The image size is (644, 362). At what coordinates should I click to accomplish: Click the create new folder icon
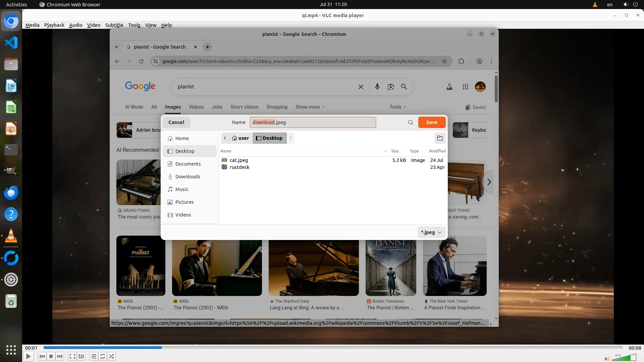click(x=440, y=138)
